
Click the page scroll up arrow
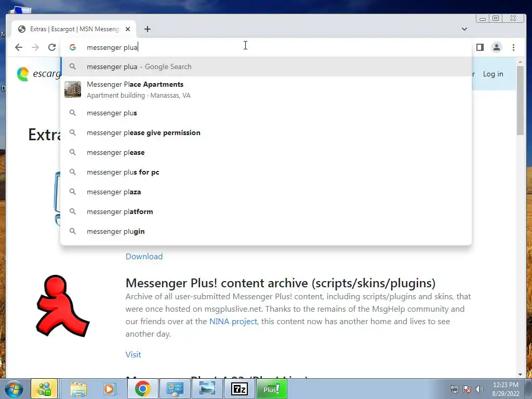(520, 62)
